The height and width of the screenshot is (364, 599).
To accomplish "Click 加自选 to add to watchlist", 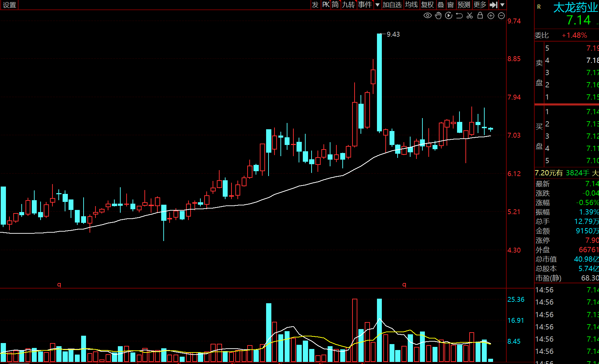I will point(392,5).
